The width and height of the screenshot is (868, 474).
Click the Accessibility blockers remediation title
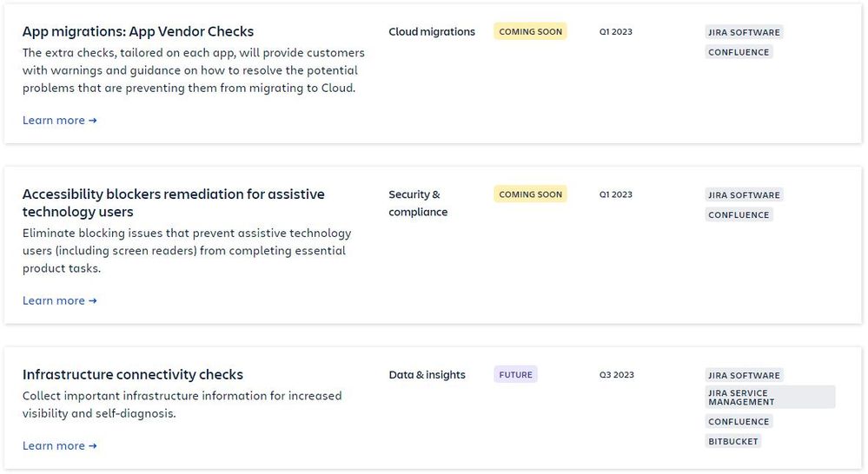click(173, 203)
